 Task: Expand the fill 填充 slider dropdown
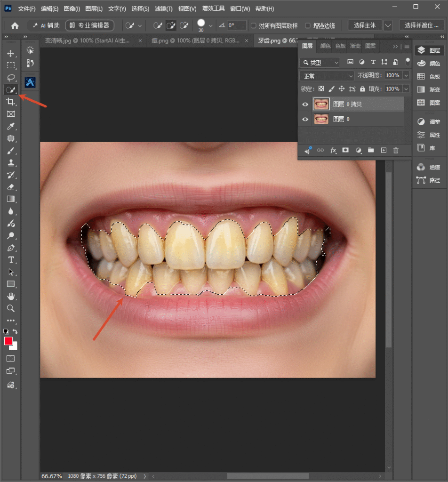click(x=406, y=89)
